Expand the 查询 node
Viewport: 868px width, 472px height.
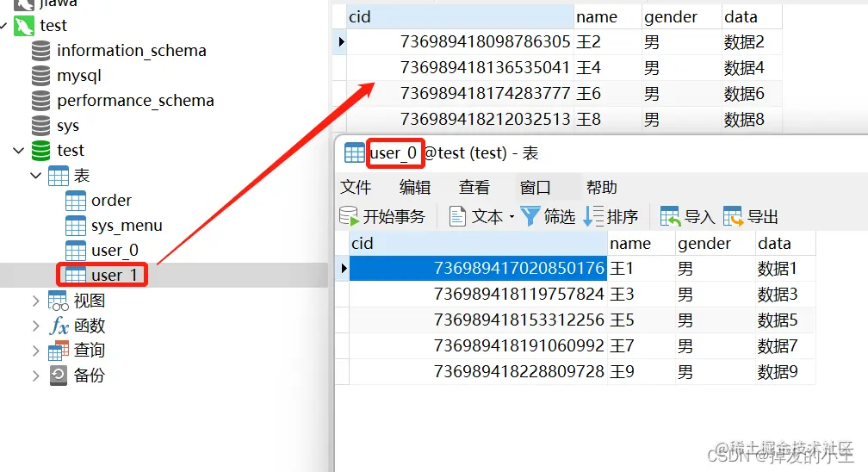click(36, 351)
